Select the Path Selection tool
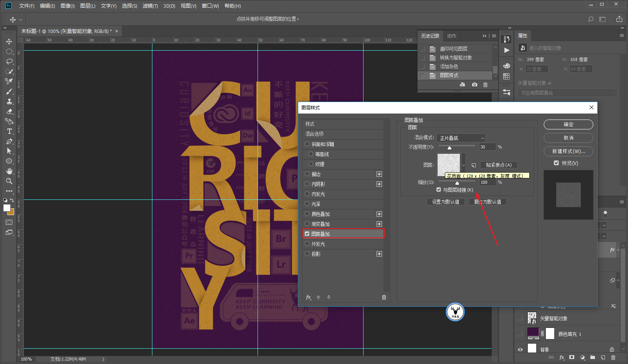This screenshot has width=628, height=364. pyautogui.click(x=9, y=151)
